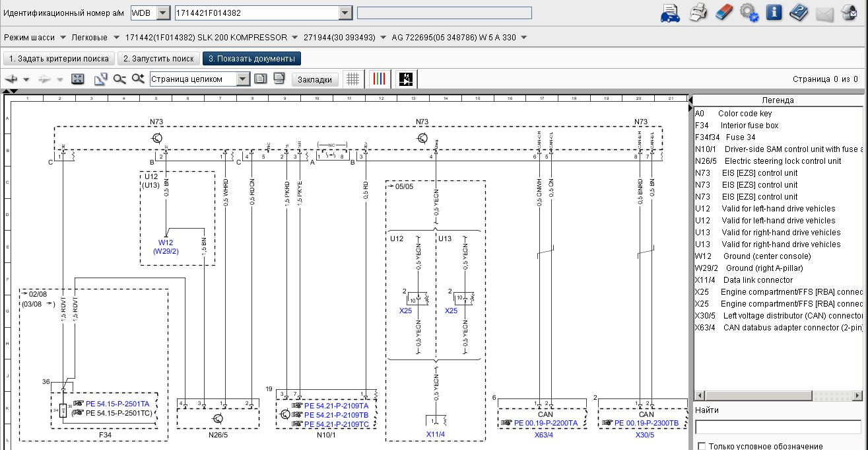868x450 pixels.
Task: Expand the 271944 engine dropdown
Action: coord(382,38)
